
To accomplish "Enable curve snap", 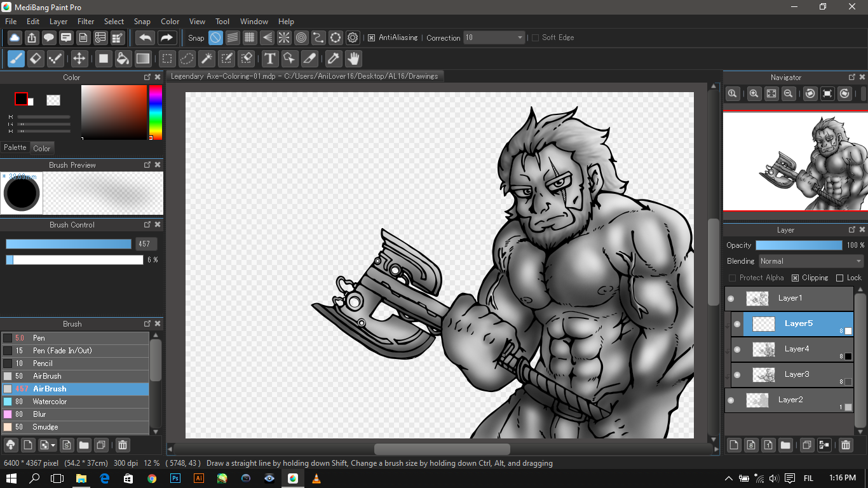I will click(x=318, y=37).
